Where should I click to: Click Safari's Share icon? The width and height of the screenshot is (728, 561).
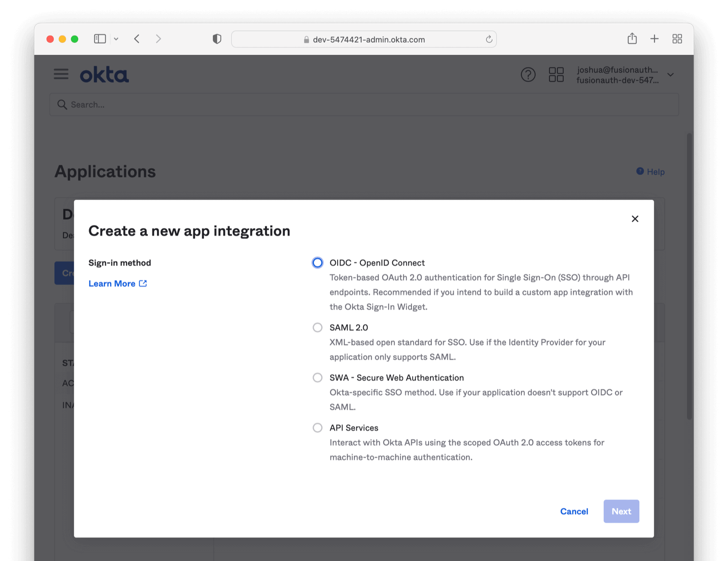632,39
